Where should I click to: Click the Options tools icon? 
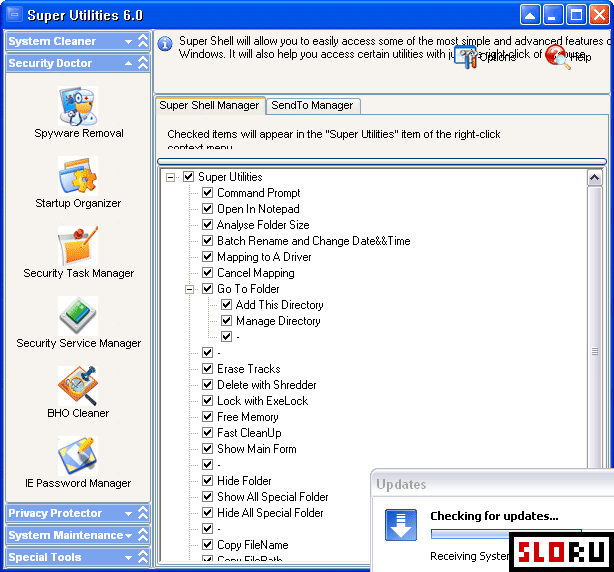point(466,57)
